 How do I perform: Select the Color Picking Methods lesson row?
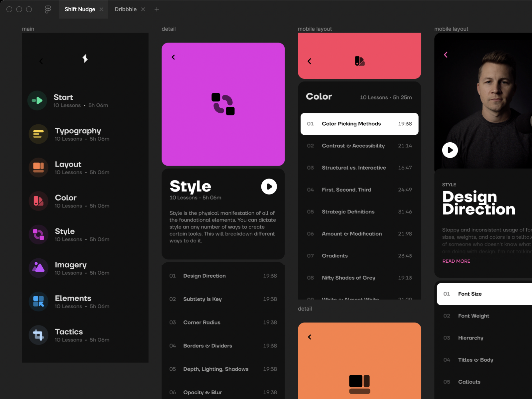click(x=359, y=124)
